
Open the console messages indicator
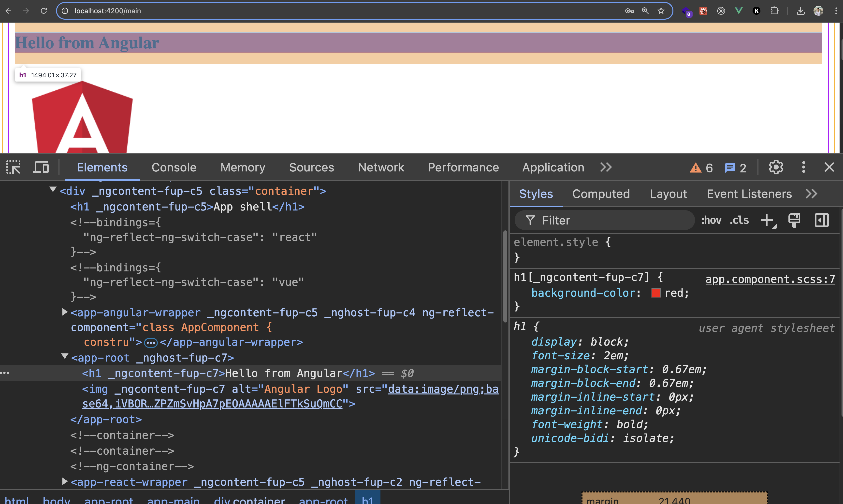[x=735, y=168]
